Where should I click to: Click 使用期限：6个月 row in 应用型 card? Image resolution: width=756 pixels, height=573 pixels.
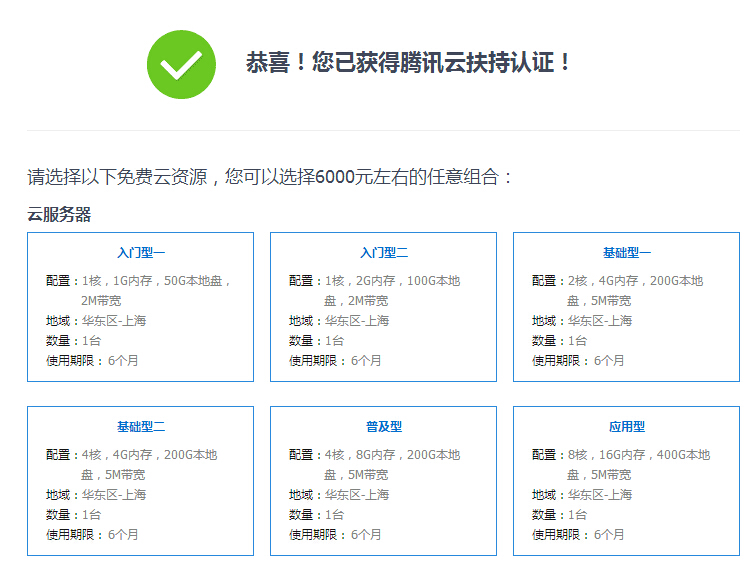[x=578, y=535]
